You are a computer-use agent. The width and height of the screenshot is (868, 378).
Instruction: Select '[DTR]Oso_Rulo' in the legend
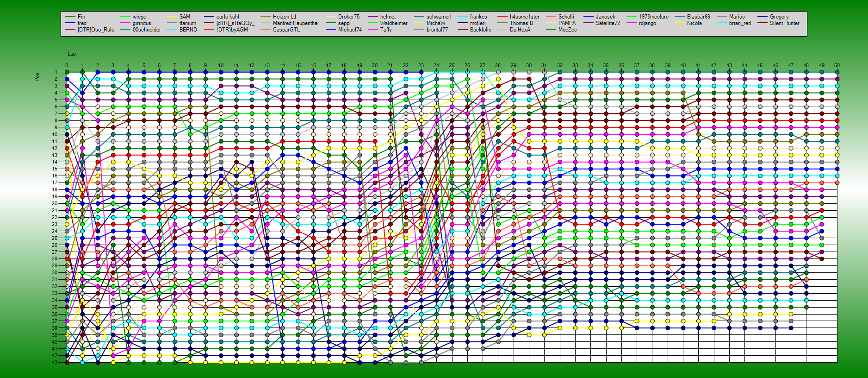click(x=90, y=30)
